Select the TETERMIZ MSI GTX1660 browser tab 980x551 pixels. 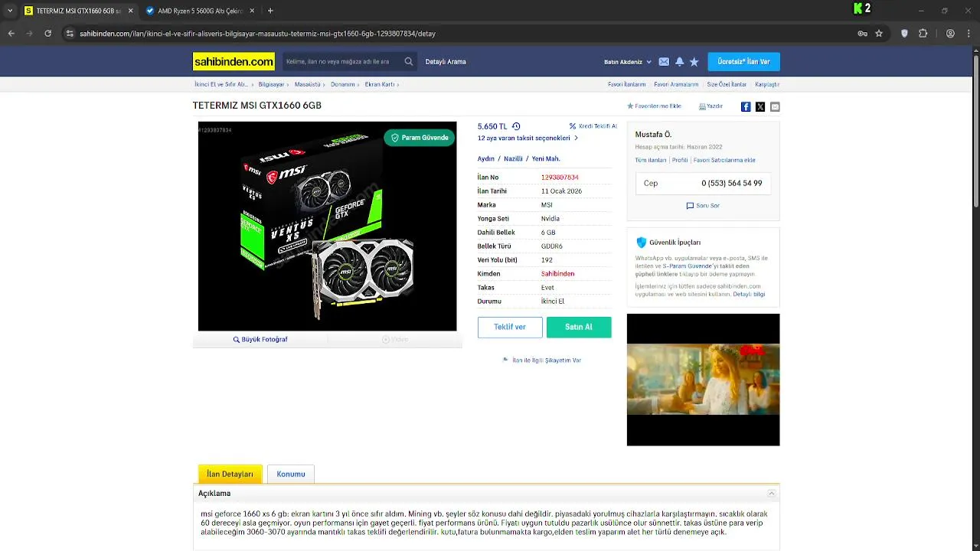(78, 11)
